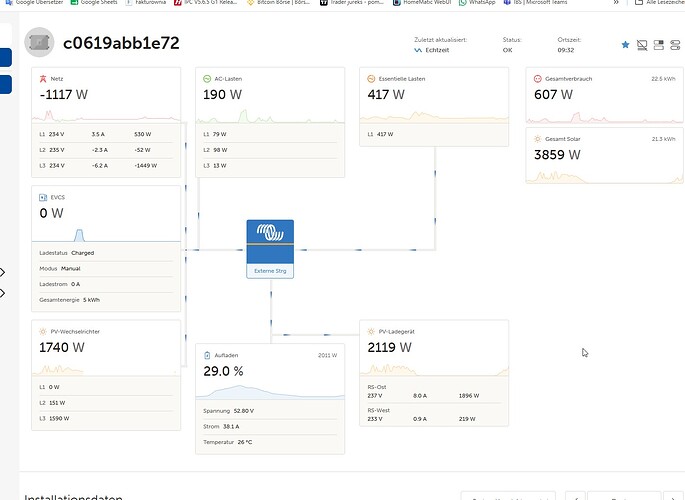Click the Gesamtverbrauch red icon
This screenshot has width=685, height=500.
[537, 79]
